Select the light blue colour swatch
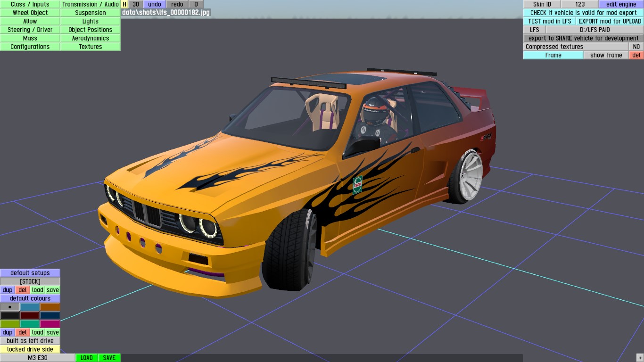This screenshot has width=644, height=362. tap(30, 307)
